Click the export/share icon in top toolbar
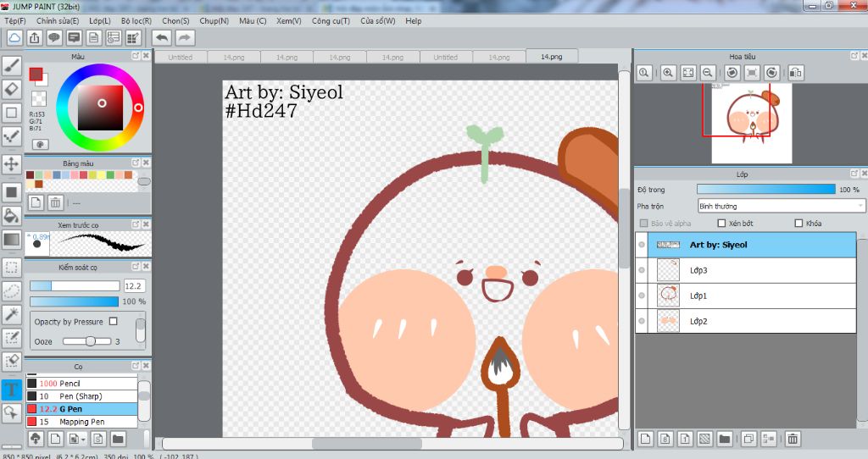Image resolution: width=868 pixels, height=459 pixels. (34, 37)
